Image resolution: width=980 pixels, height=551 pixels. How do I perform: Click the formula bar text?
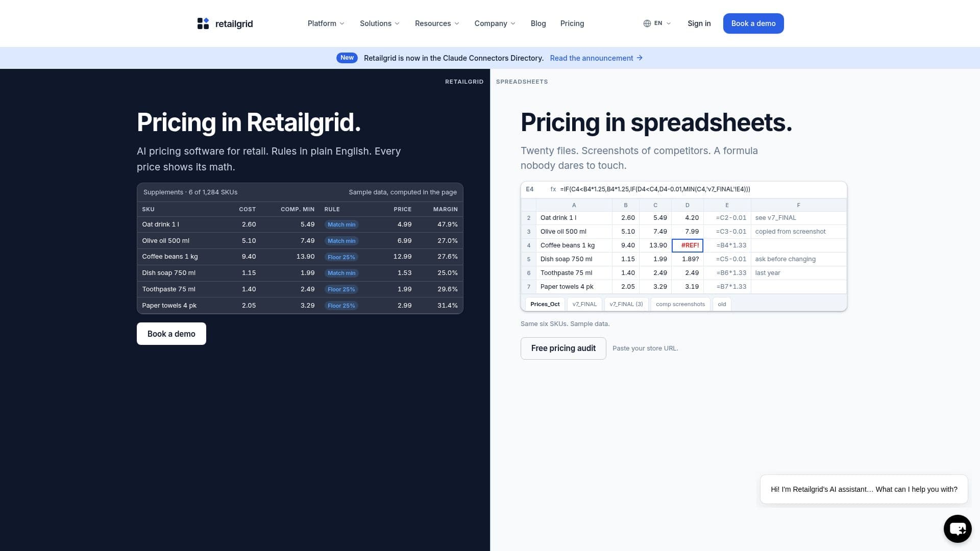(655, 189)
